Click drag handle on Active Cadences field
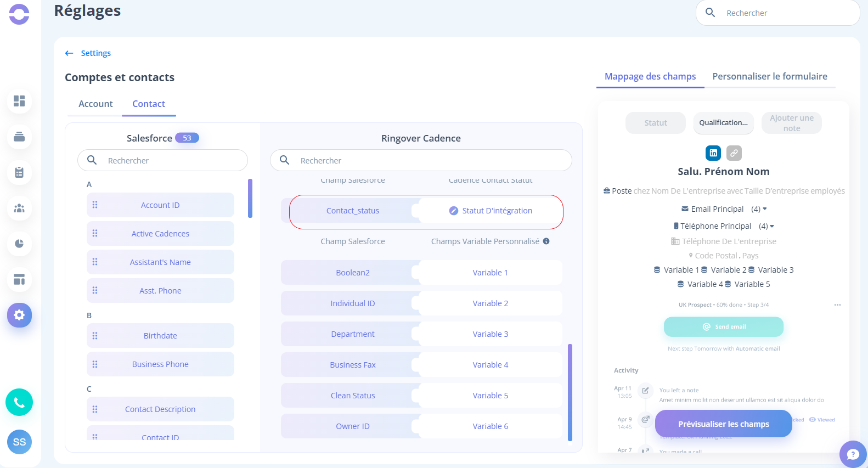Image resolution: width=868 pixels, height=468 pixels. [x=95, y=233]
